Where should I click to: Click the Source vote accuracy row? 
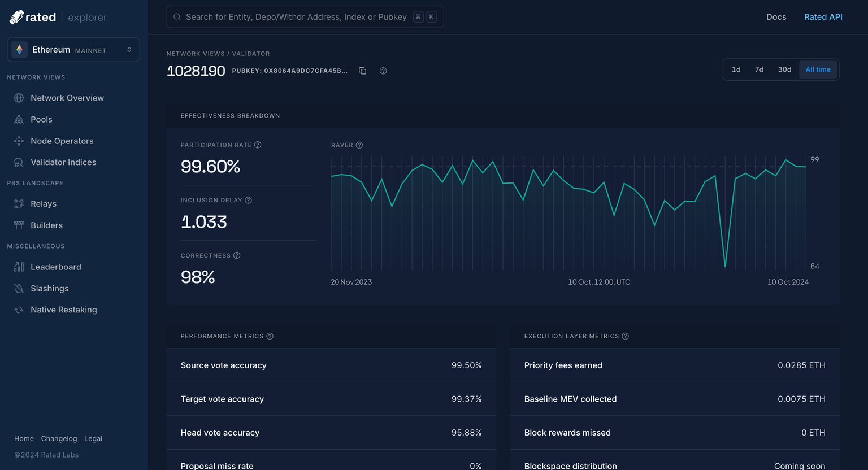click(331, 365)
